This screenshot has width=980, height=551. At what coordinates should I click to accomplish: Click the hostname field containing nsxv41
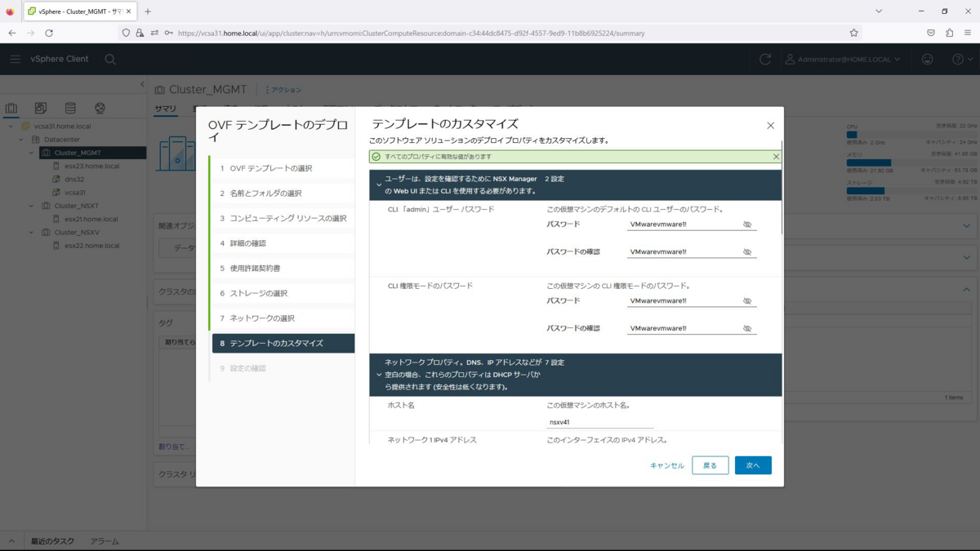[600, 422]
